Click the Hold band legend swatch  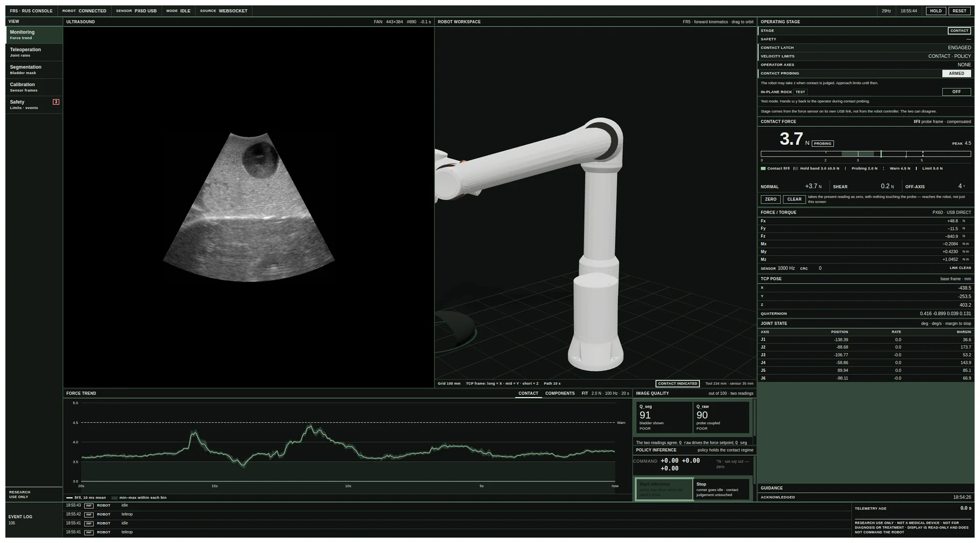click(796, 168)
